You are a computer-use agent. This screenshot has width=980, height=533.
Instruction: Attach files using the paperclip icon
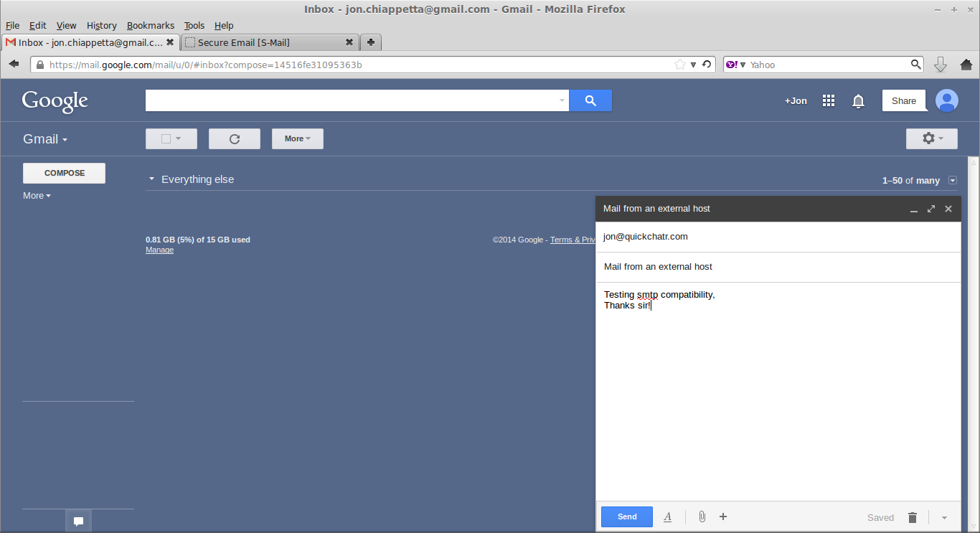click(702, 517)
